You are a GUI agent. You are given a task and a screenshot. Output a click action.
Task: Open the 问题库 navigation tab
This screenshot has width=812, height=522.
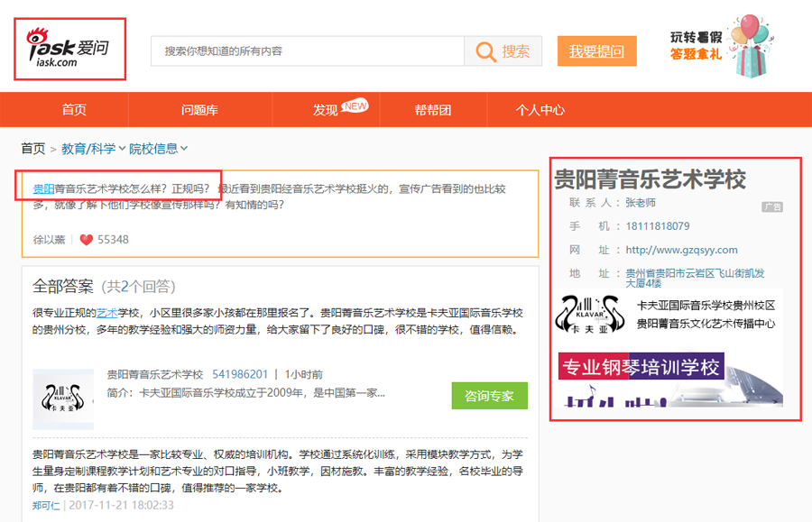tap(199, 110)
